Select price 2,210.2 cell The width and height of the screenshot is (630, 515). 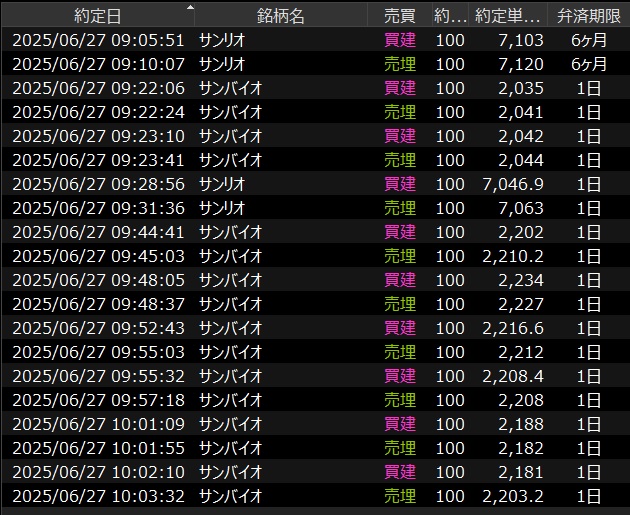click(513, 256)
